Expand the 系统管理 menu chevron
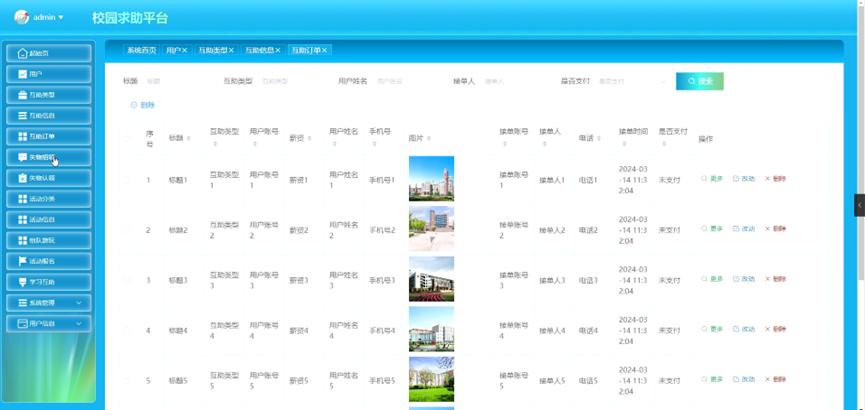The height and width of the screenshot is (410, 865). (79, 303)
